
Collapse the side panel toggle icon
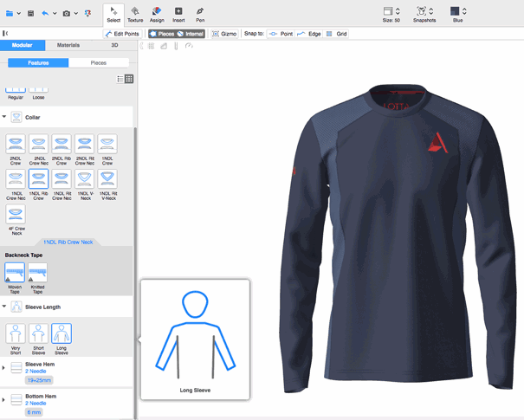point(5,33)
